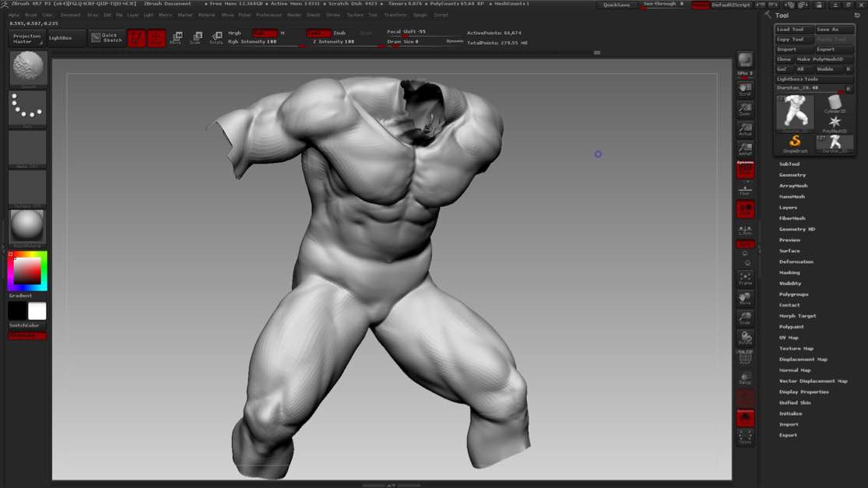Click the Edit mode button in top shelf
The image size is (868, 488).
(x=136, y=38)
